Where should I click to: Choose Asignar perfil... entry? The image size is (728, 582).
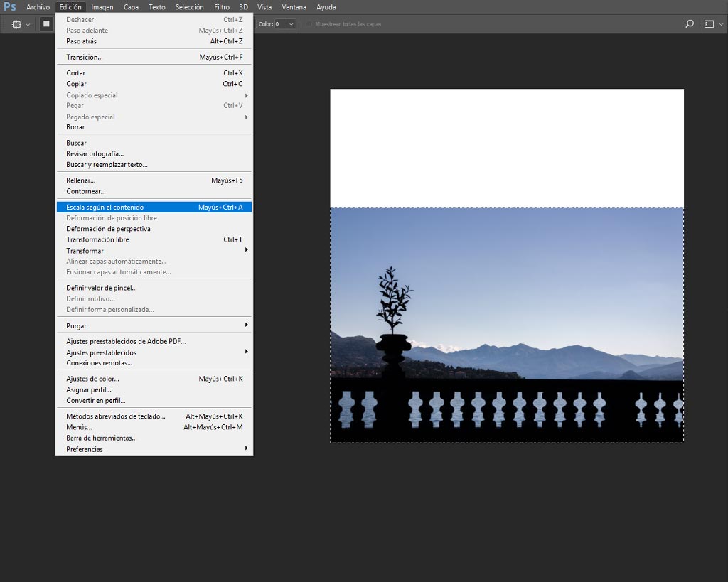(154, 390)
